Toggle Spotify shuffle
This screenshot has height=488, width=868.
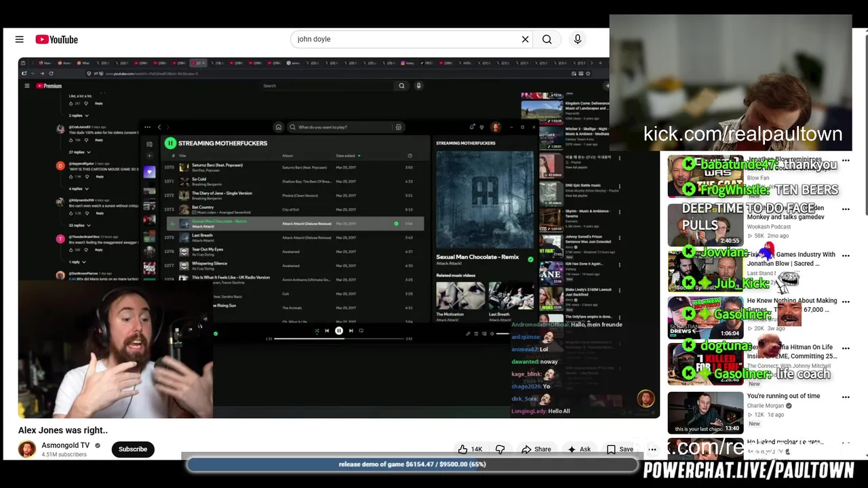316,331
